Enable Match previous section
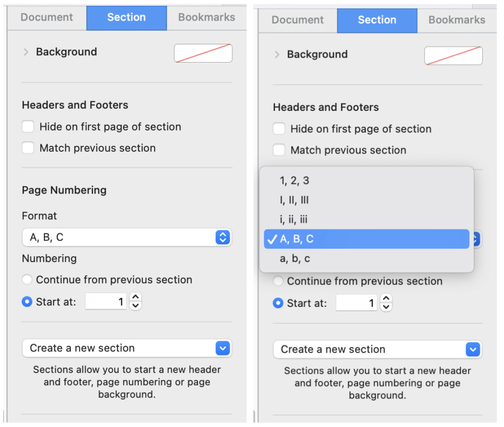Viewport: 504px width, 427px height. [28, 148]
